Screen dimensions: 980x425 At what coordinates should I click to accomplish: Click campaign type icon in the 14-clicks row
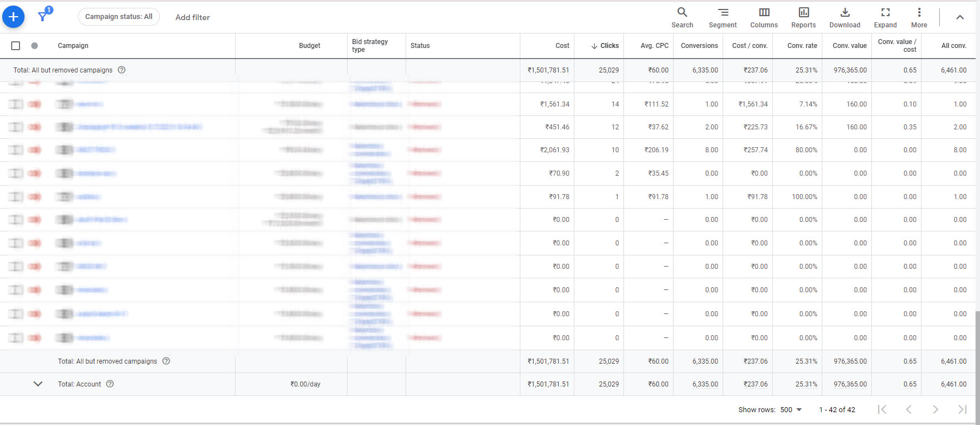(x=65, y=104)
